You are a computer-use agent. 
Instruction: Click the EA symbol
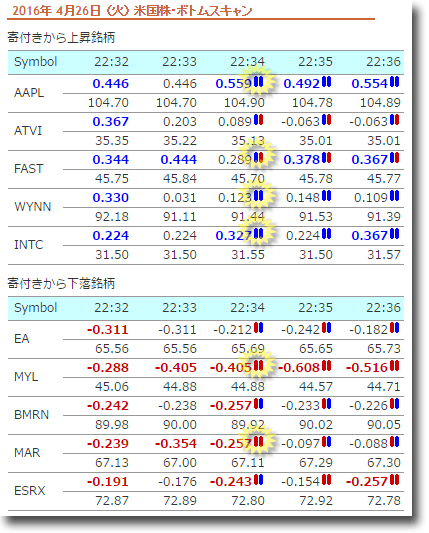coord(21,339)
